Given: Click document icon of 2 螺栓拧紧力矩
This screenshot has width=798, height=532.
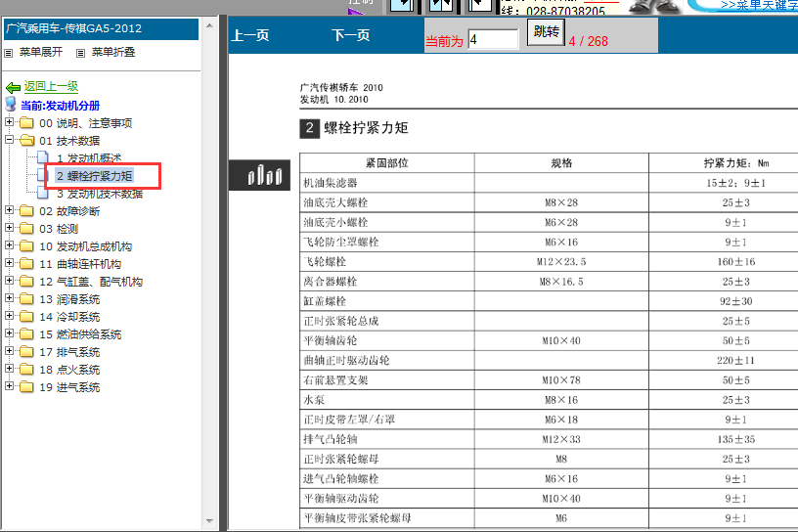Looking at the screenshot, I should [43, 175].
